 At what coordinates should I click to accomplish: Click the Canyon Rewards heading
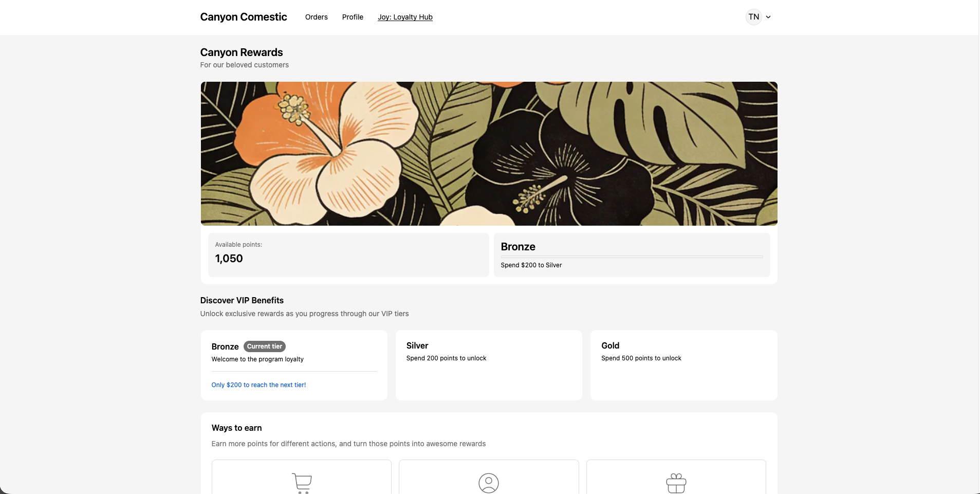[241, 52]
